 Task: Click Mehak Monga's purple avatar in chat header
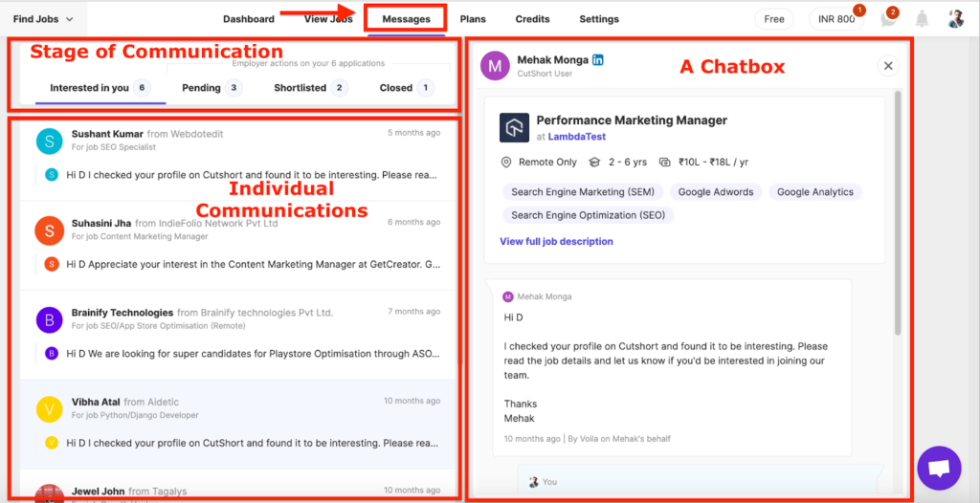tap(495, 66)
